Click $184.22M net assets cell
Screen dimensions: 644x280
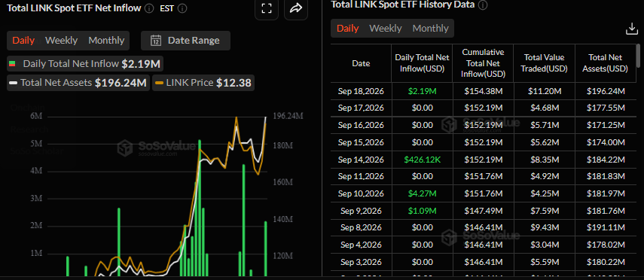tap(606, 160)
